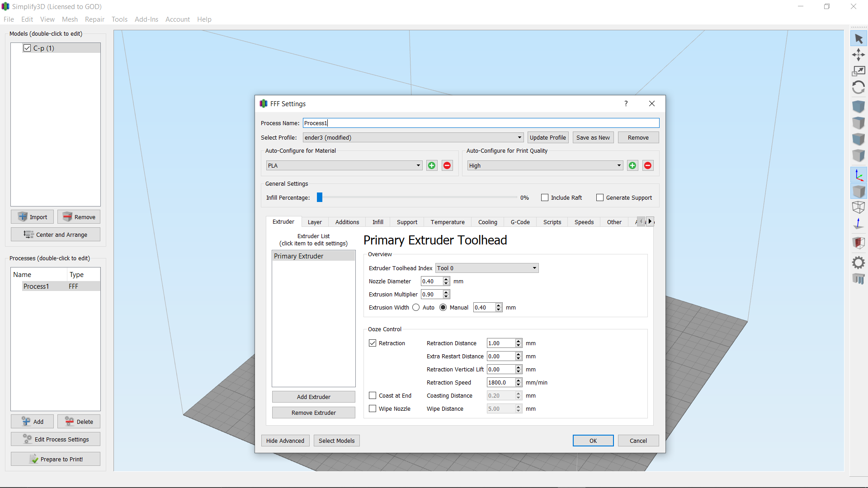Click the Process Name input field
The width and height of the screenshot is (868, 488).
coord(481,123)
